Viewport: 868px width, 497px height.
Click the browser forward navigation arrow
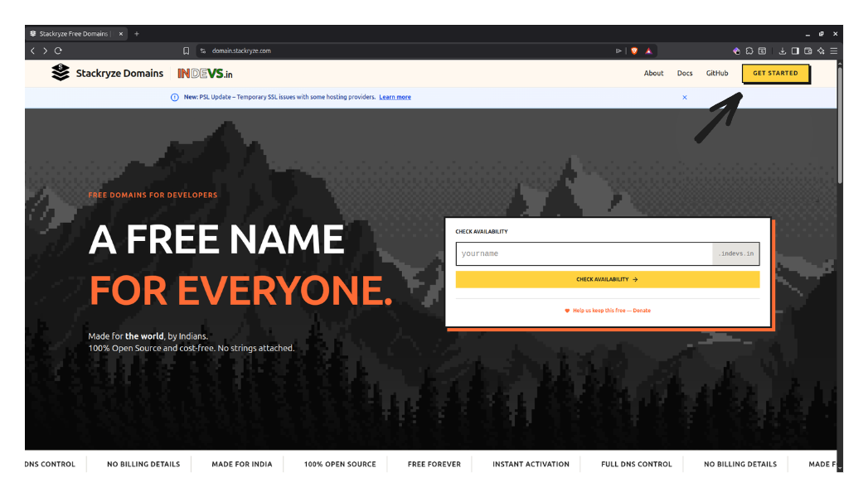pos(45,51)
